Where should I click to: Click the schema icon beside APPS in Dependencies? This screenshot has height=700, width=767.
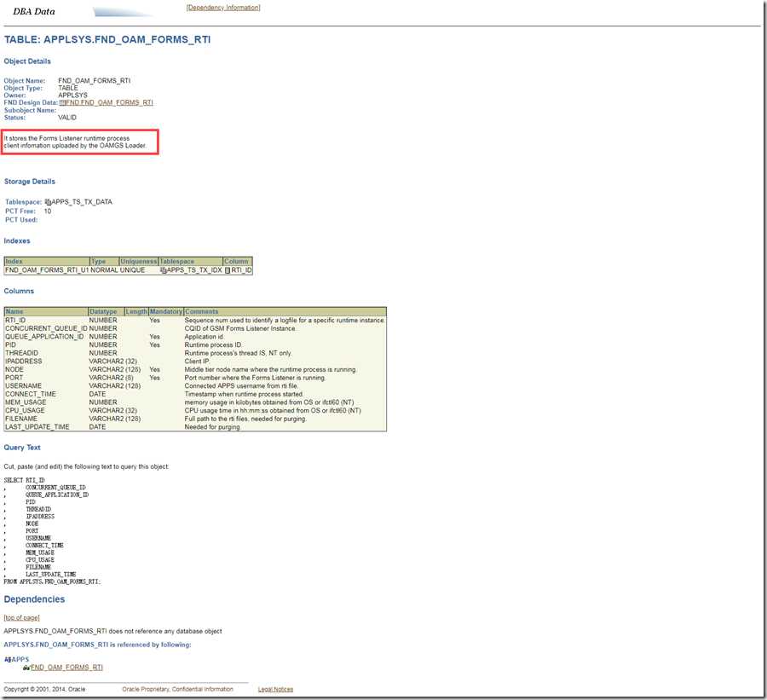[x=8, y=659]
